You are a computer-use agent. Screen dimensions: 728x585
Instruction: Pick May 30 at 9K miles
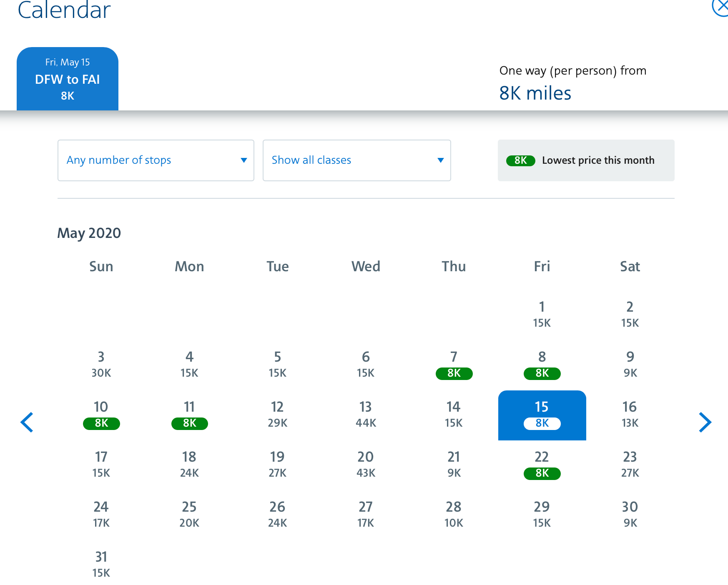[x=630, y=515]
